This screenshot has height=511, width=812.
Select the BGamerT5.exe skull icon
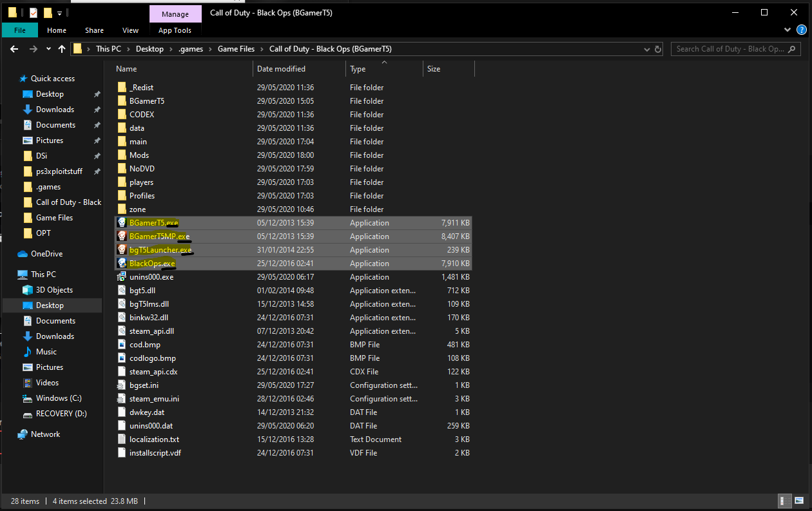[x=122, y=223]
